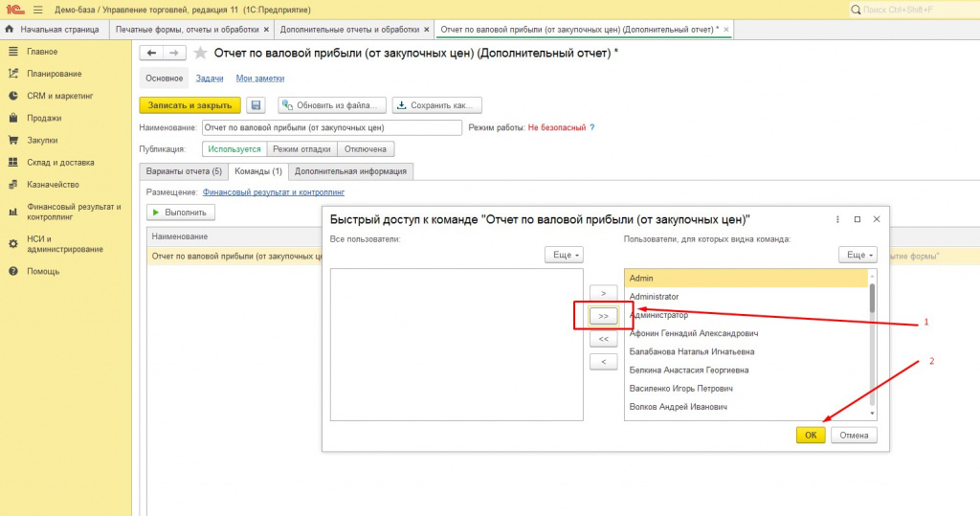The height and width of the screenshot is (516, 980).
Task: Confirm dialog with OK button
Action: [x=811, y=435]
